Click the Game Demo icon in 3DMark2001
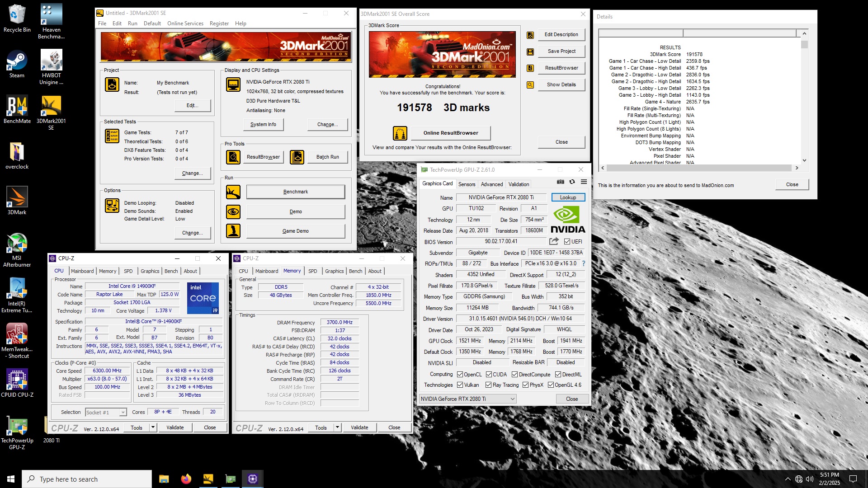868x488 pixels. (x=233, y=231)
